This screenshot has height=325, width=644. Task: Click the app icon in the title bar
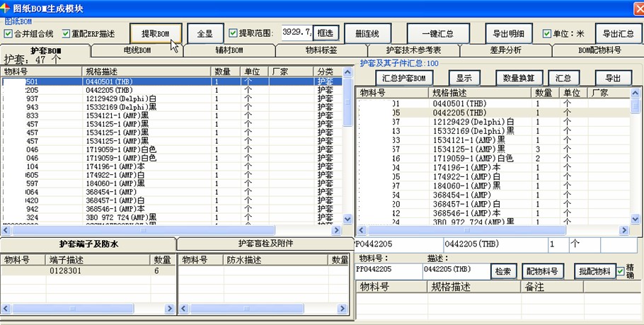pos(6,6)
